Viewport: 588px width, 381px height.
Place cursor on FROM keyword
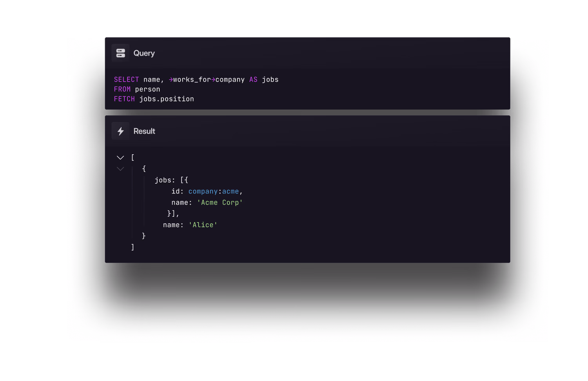pyautogui.click(x=122, y=89)
